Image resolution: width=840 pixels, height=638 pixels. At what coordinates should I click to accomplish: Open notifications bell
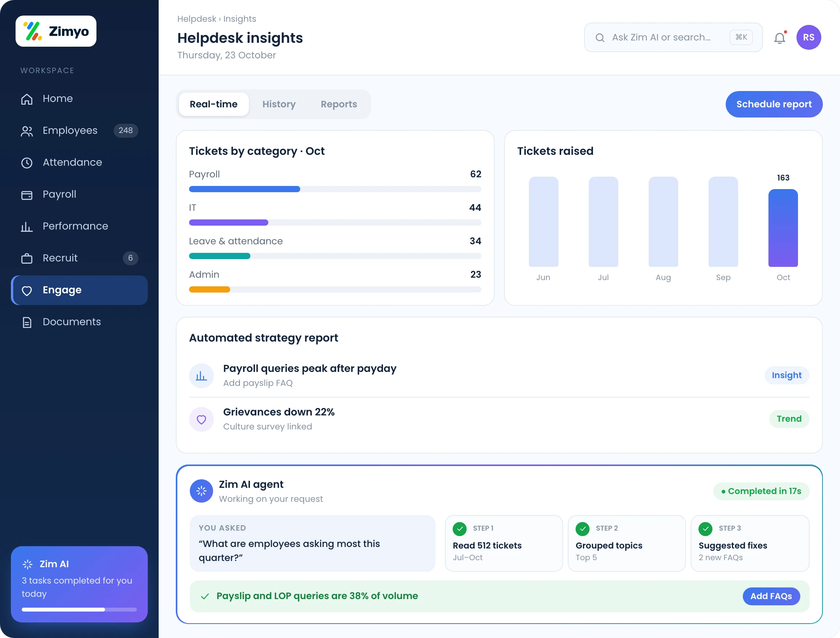(x=780, y=38)
